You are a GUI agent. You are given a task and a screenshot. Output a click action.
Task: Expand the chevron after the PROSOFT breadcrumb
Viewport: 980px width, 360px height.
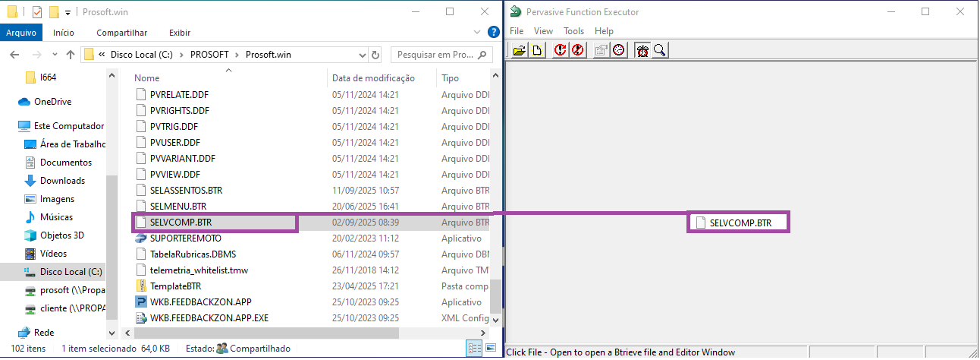point(238,55)
